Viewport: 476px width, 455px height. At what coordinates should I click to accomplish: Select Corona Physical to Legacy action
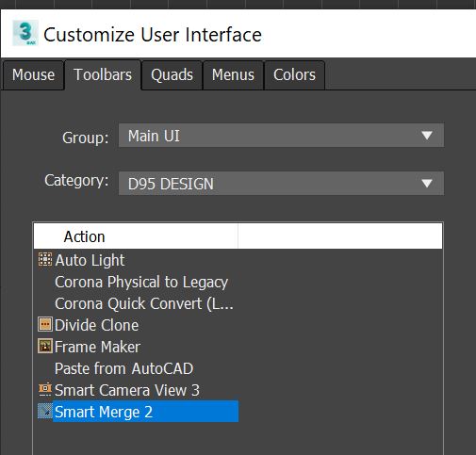point(141,282)
